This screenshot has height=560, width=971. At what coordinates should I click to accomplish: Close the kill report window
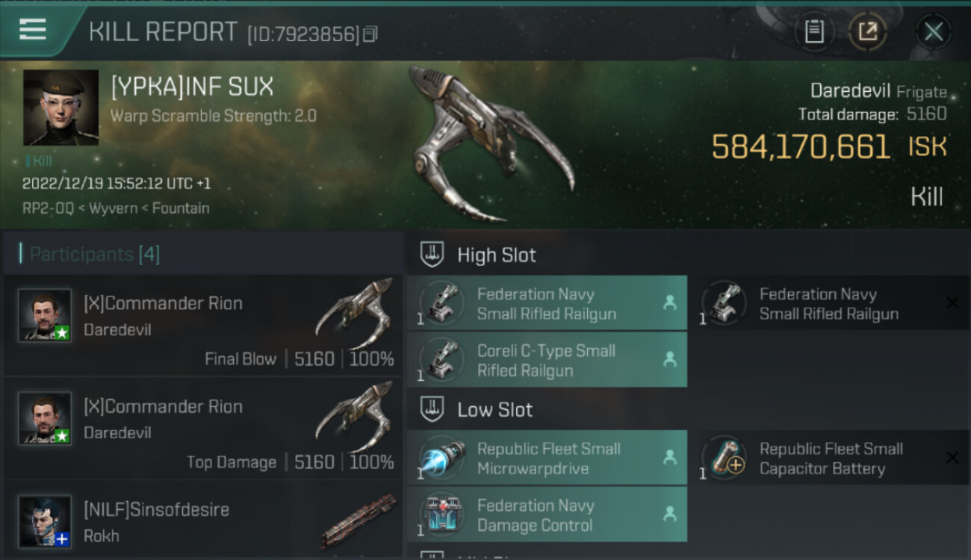pos(933,32)
